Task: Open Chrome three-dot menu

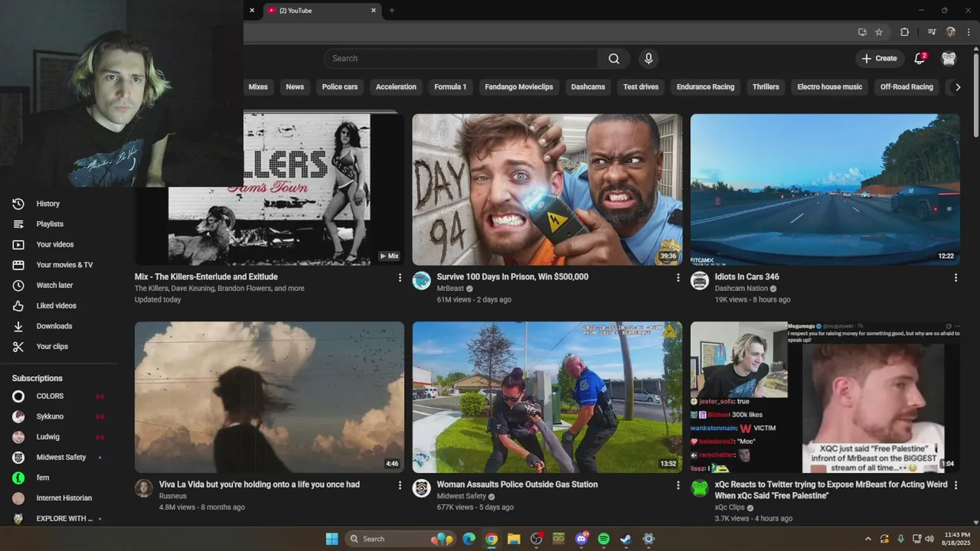Action: coord(969,32)
